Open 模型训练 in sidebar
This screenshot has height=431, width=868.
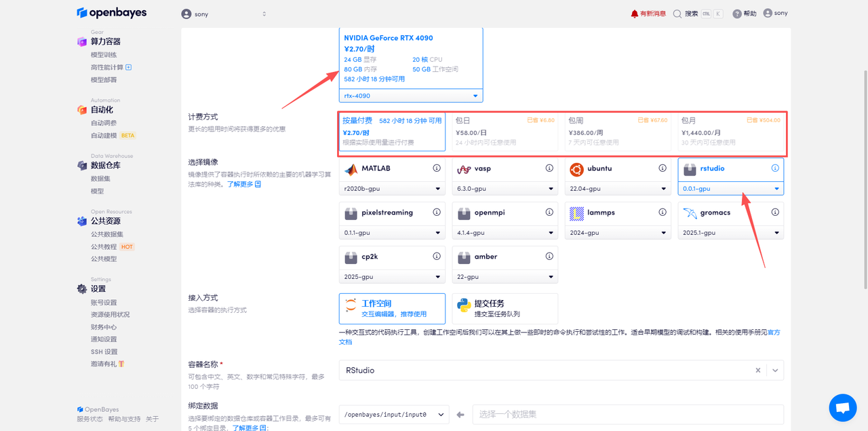click(x=104, y=55)
